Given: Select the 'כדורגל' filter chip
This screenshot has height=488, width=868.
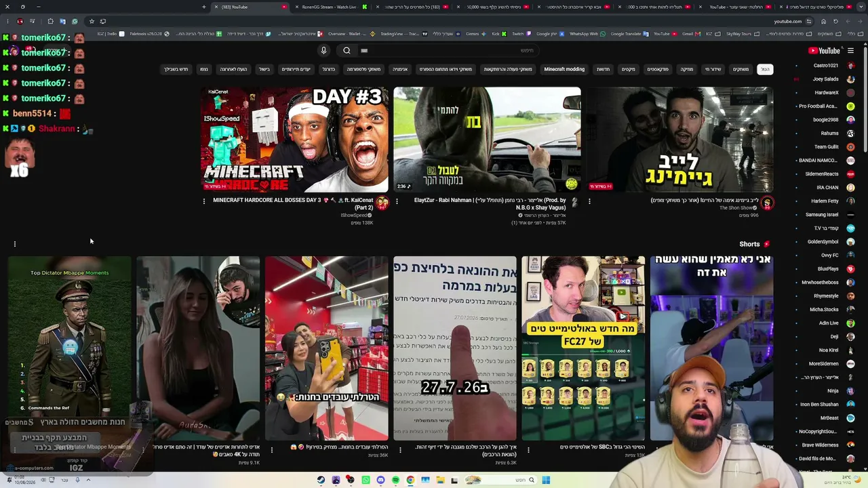Looking at the screenshot, I should 329,69.
